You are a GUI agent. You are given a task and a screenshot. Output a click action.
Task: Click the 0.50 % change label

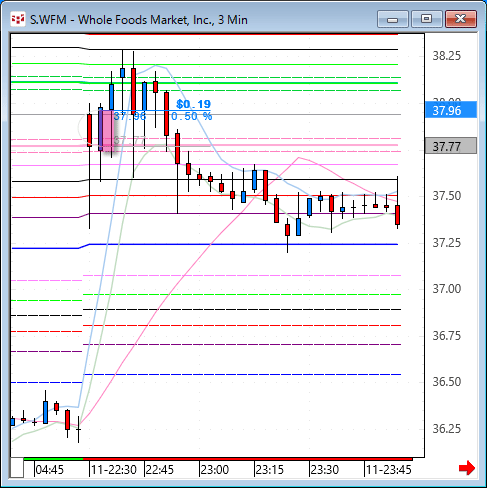pos(192,116)
